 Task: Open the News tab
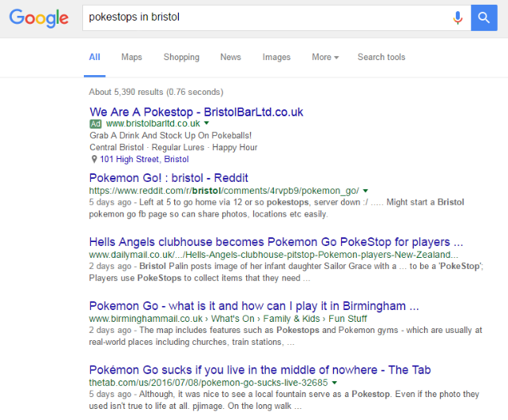click(231, 57)
